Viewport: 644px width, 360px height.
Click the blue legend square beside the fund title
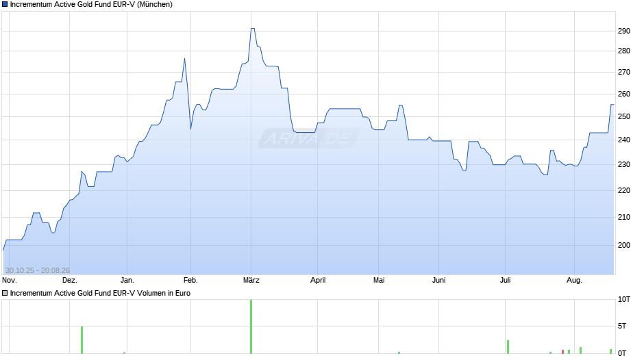click(5, 5)
